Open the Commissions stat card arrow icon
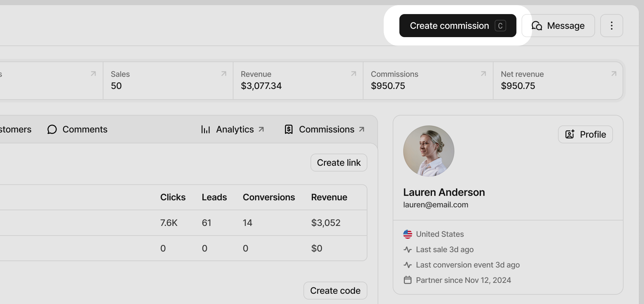The image size is (644, 304). click(x=483, y=74)
